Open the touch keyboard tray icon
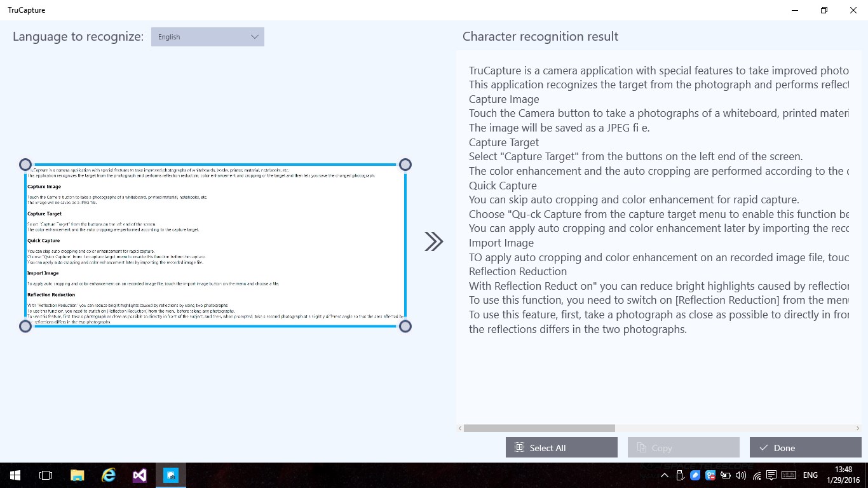 (789, 475)
